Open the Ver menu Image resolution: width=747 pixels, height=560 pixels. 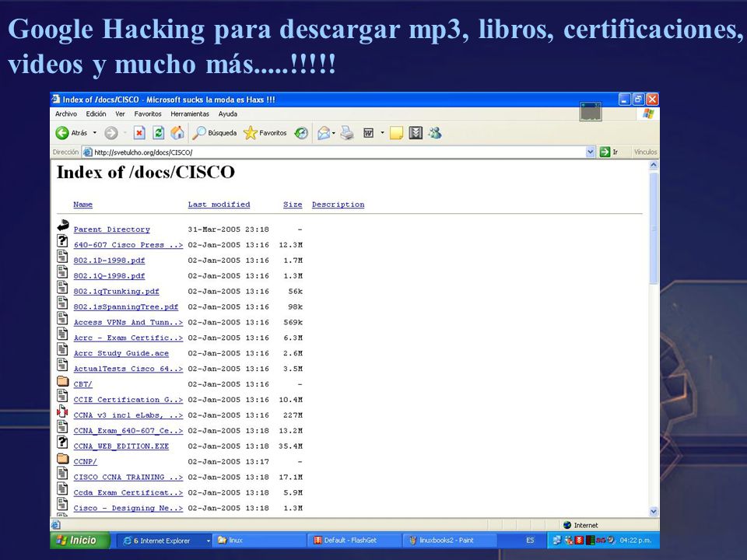coord(120,114)
